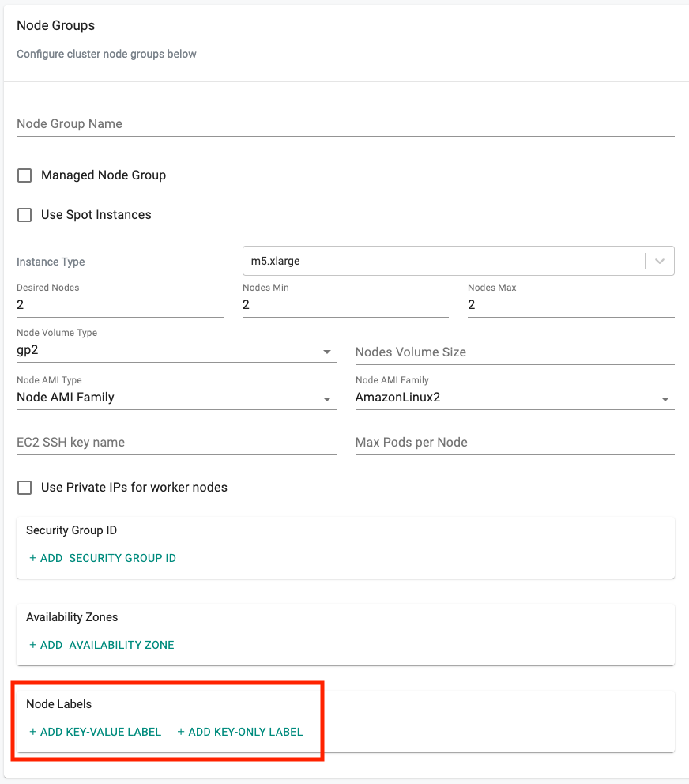The image size is (689, 784).
Task: Select the Max Pods per Node field
Action: click(514, 443)
